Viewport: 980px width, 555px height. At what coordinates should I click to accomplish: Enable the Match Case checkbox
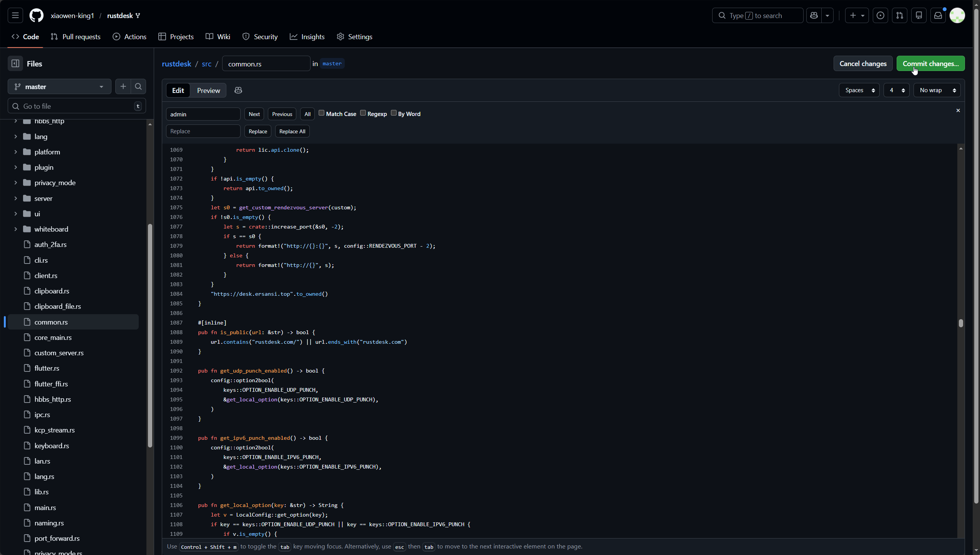[x=322, y=113]
